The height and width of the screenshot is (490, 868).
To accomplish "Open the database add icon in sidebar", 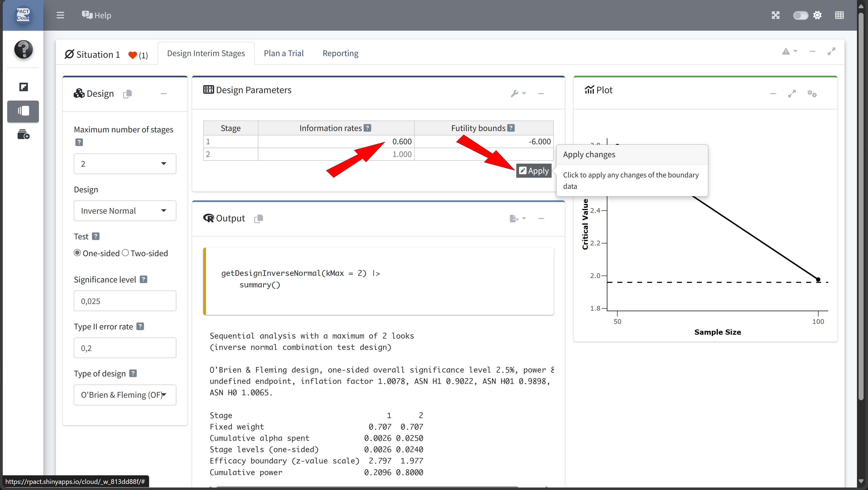I will (23, 135).
